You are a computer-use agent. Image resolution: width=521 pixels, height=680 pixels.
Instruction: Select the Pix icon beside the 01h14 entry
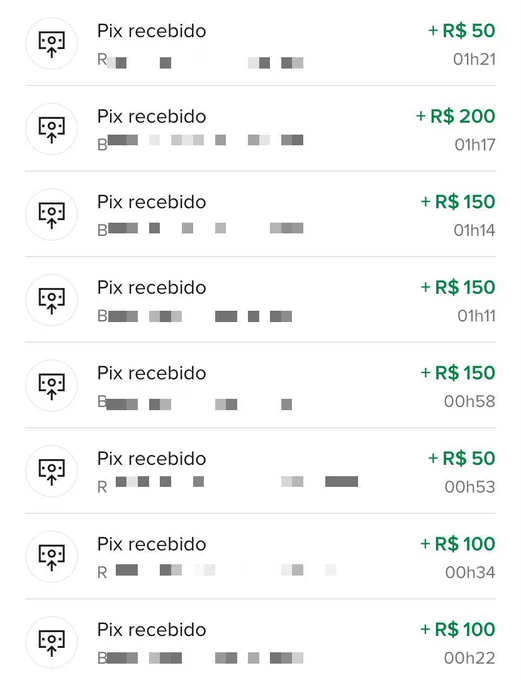(x=52, y=214)
